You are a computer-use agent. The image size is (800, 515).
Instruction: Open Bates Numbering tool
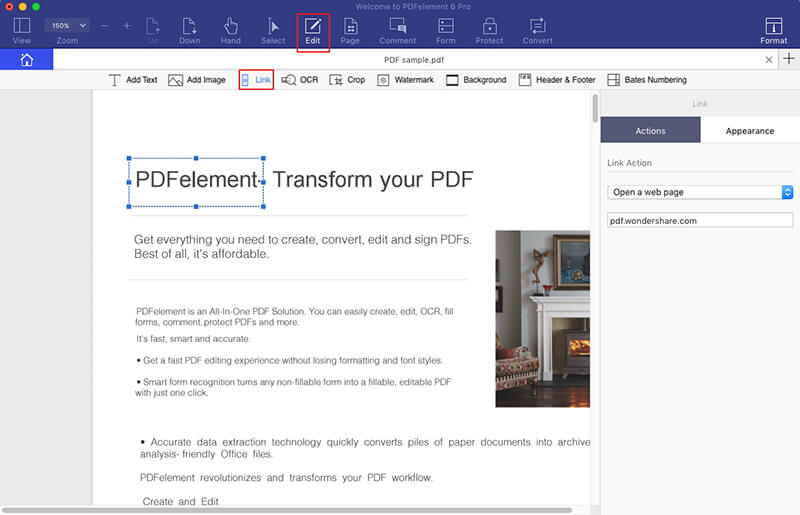click(x=647, y=80)
